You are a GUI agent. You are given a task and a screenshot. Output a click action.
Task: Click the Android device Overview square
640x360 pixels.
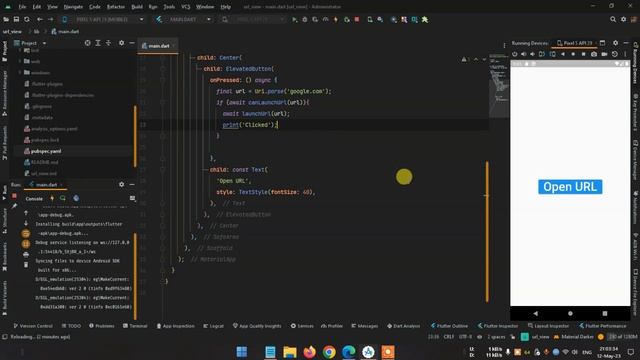tap(605, 313)
